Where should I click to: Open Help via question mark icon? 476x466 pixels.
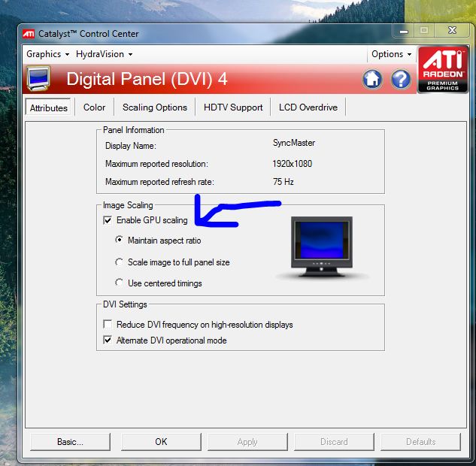pos(401,79)
